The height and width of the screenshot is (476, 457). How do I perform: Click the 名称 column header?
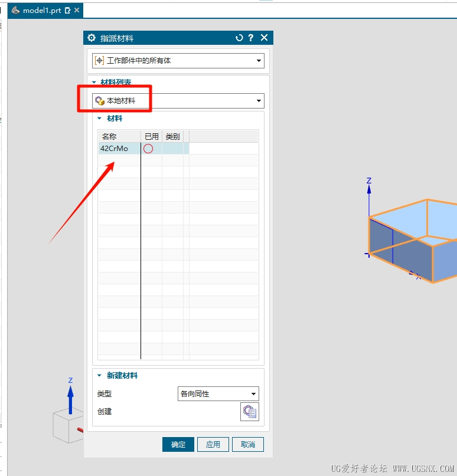(x=119, y=137)
